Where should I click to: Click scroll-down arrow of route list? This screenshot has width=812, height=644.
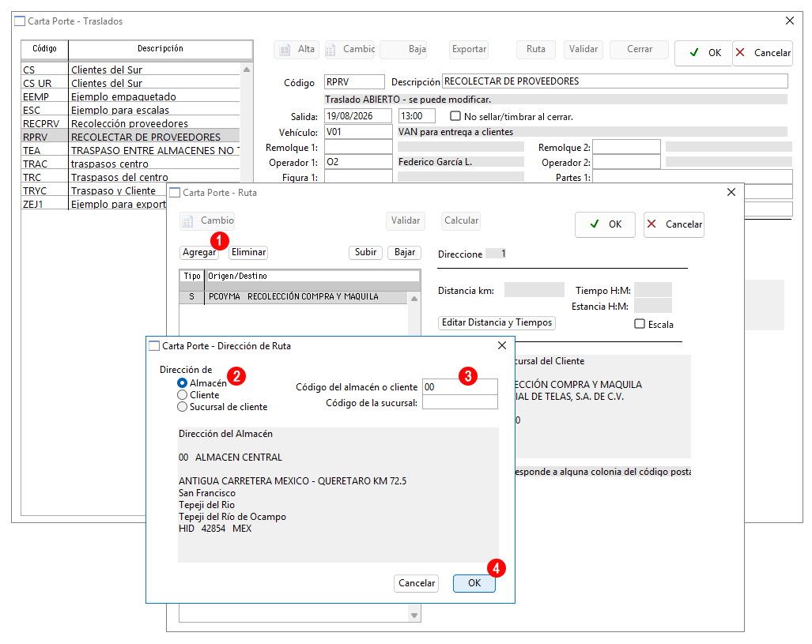pos(414,616)
